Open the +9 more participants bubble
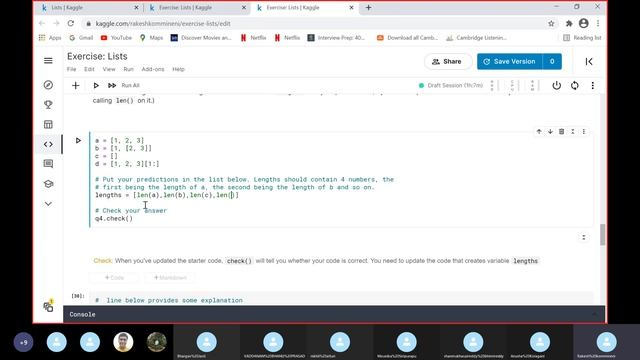Screen dimensions: 640x360 point(23,342)
